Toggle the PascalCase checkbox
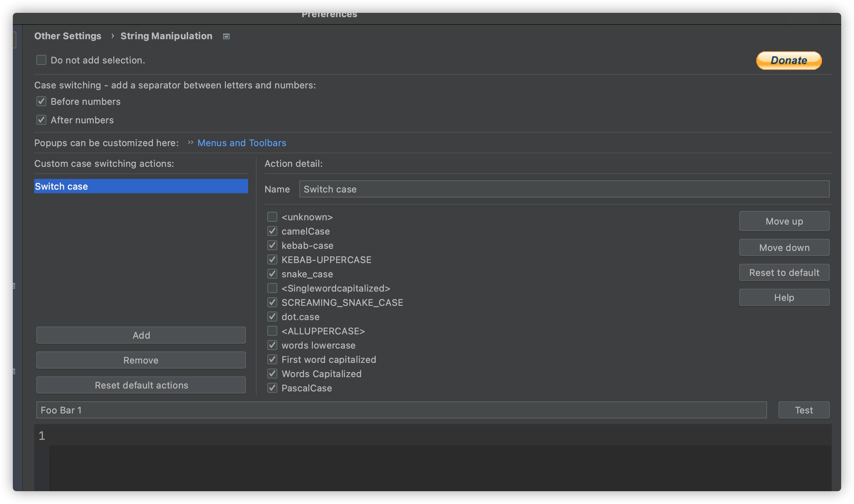The width and height of the screenshot is (854, 504). point(272,388)
